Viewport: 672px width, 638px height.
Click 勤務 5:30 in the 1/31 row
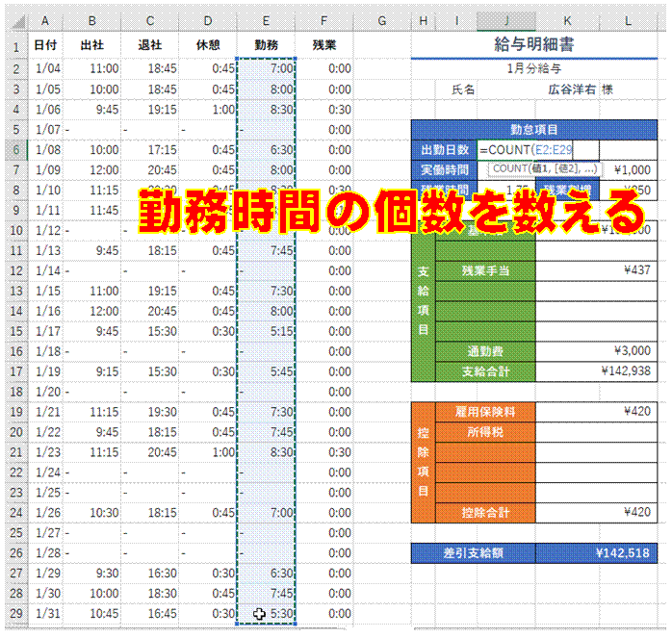coord(266,613)
